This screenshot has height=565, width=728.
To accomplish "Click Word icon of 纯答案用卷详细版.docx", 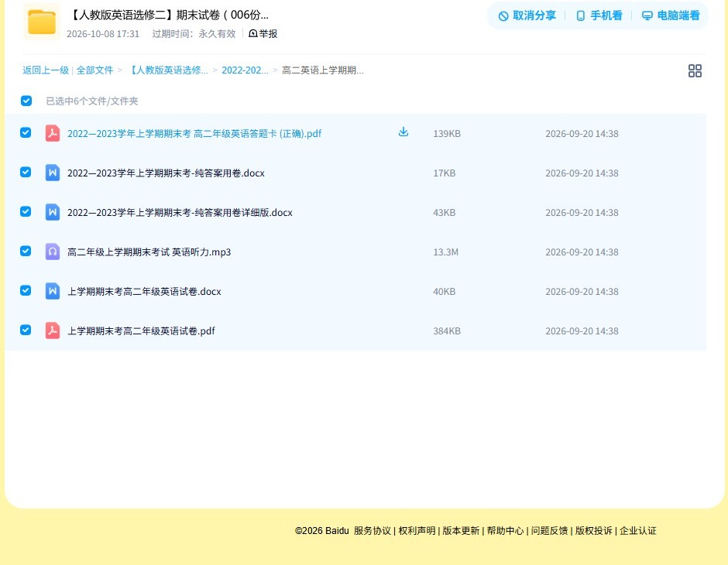I will coord(53,212).
